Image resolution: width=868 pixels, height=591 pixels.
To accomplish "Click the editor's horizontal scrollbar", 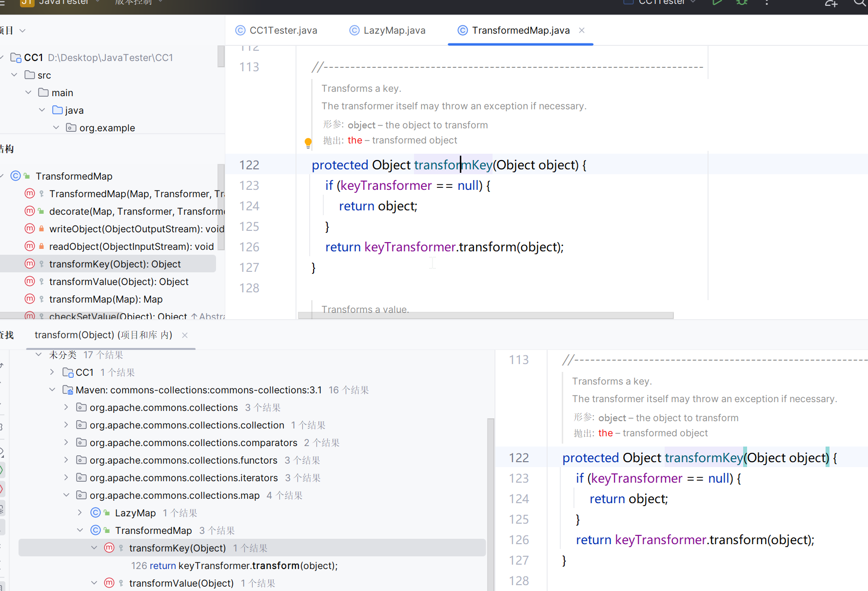I will [x=485, y=316].
